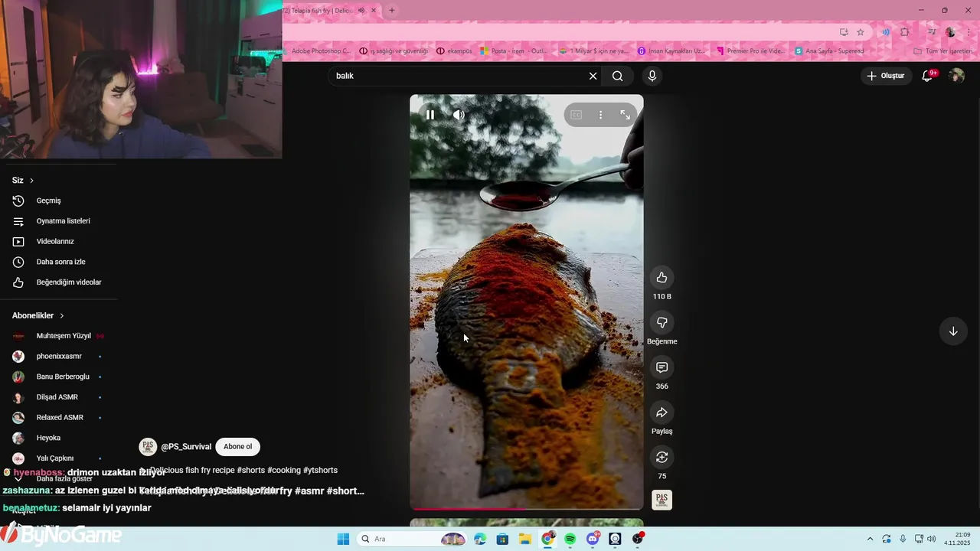Click the PS Survival channel avatar
This screenshot has width=980, height=551.
click(148, 447)
